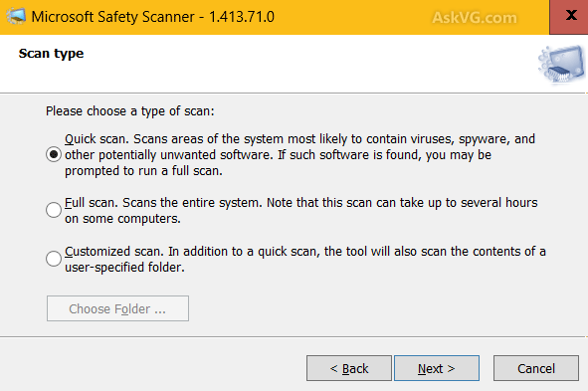The image size is (588, 391).
Task: Go to previous step with Back
Action: (x=349, y=368)
